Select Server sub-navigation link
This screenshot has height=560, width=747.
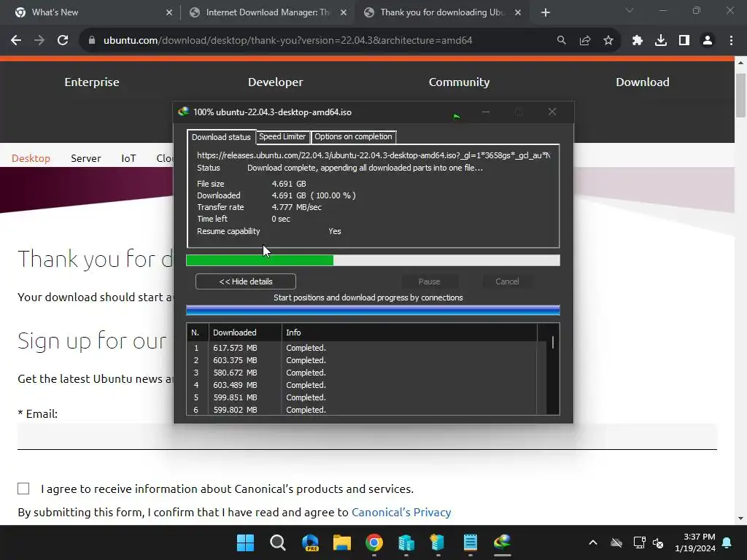pos(86,158)
